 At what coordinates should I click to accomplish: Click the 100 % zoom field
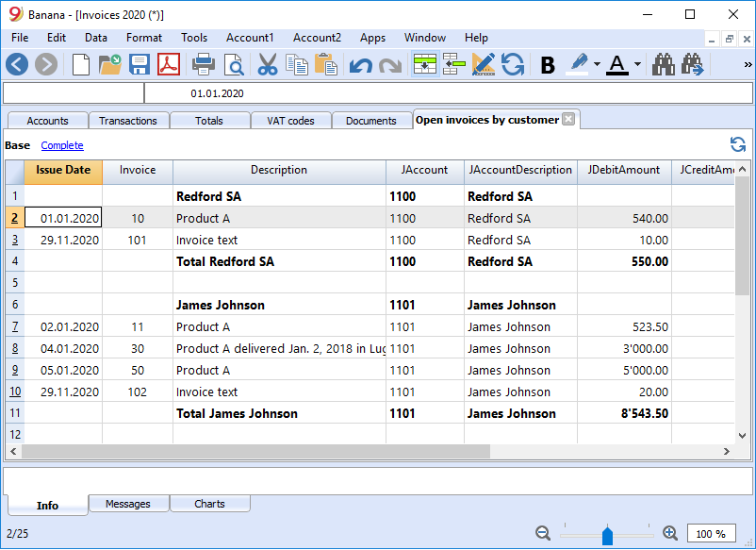click(711, 534)
